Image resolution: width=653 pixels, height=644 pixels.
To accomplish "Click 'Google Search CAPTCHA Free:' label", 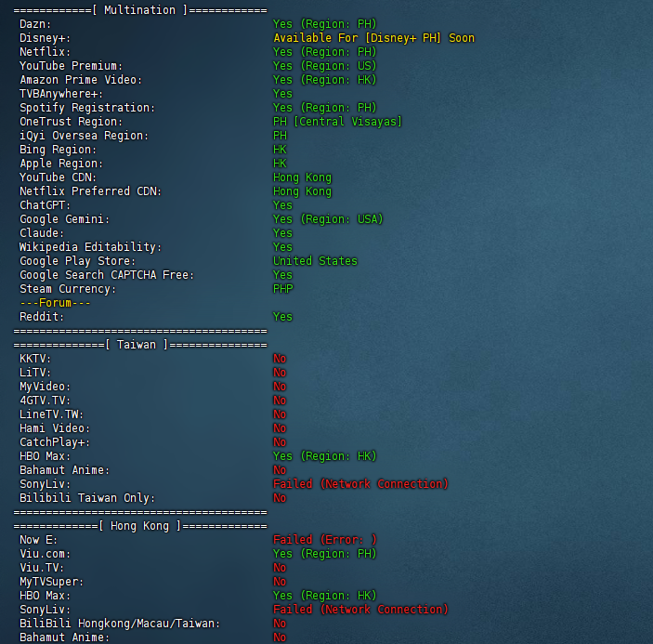I will click(x=107, y=275).
